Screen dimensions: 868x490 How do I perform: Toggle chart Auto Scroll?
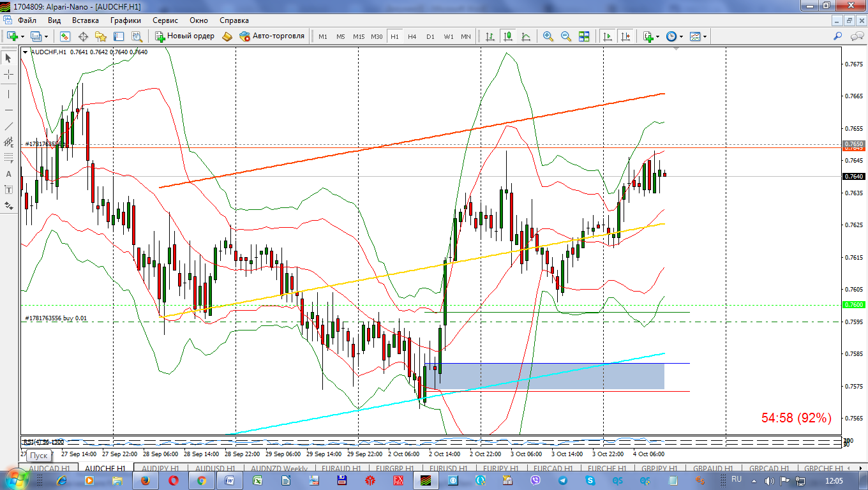tap(607, 36)
